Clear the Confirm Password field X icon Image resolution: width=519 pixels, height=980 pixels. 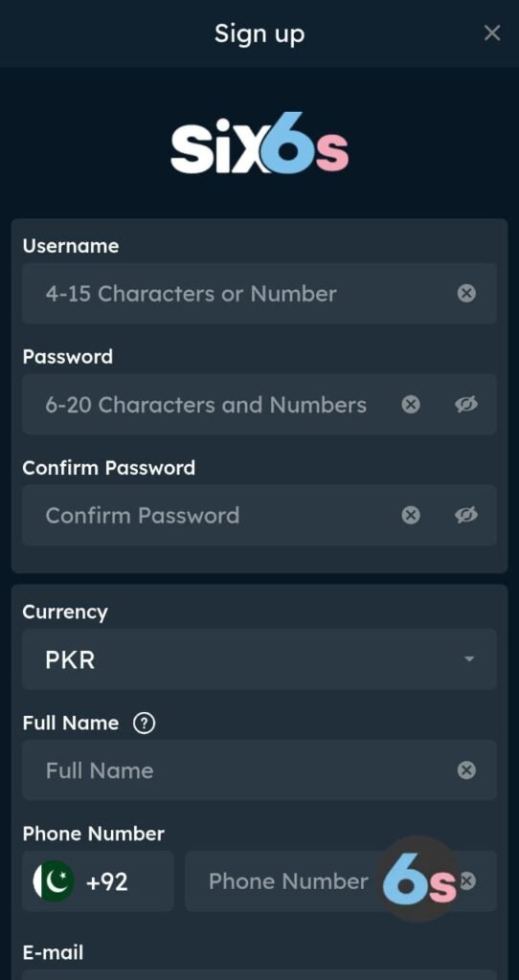pos(410,515)
